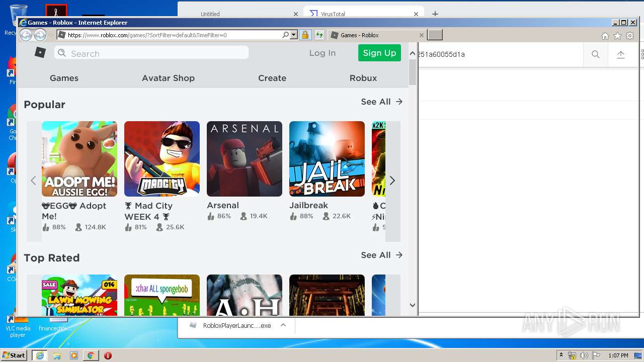Click the network tray icon
The height and width of the screenshot is (362, 644).
[572, 355]
